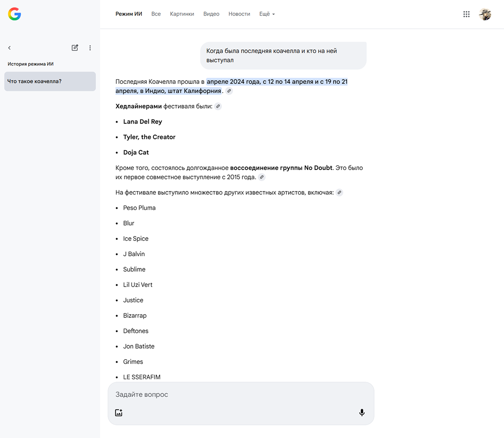Attach an image using the upload icon
Image resolution: width=504 pixels, height=438 pixels.
[119, 413]
